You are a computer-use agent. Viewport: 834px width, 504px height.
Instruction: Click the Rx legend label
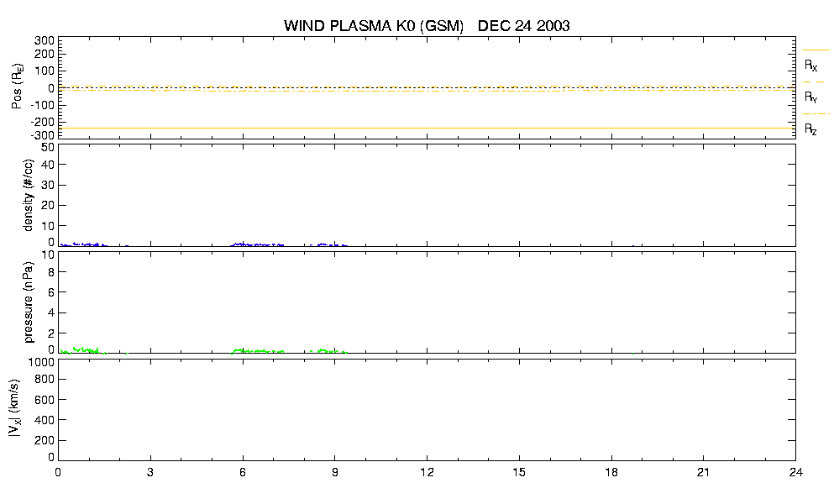[x=810, y=66]
